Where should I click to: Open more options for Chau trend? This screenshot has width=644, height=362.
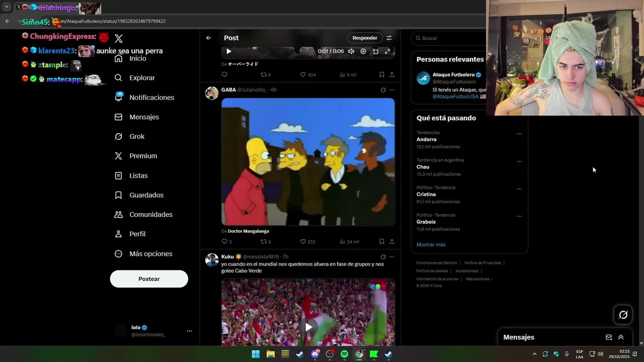[x=519, y=161]
